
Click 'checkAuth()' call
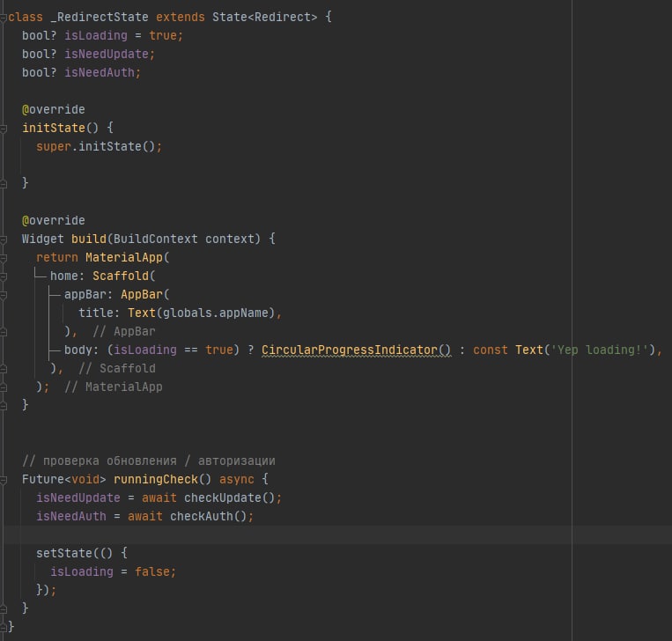[208, 516]
